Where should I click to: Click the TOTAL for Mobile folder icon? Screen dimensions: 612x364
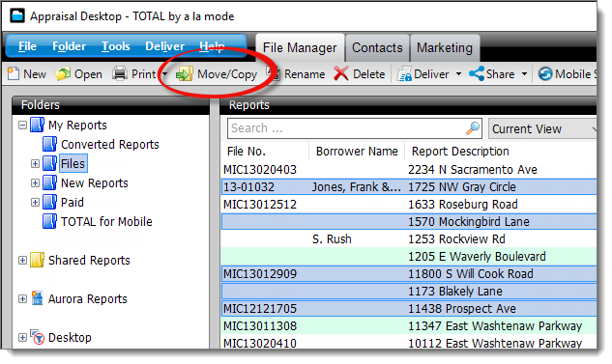pyautogui.click(x=49, y=221)
